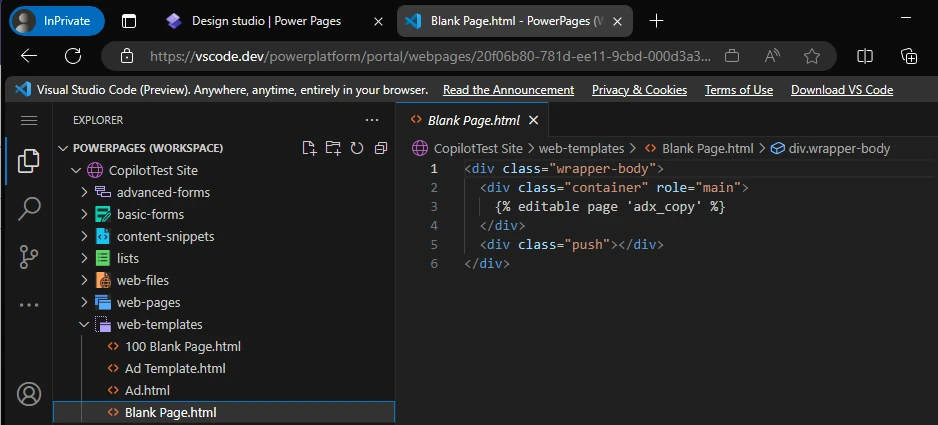Click the browser address bar URL
The height and width of the screenshot is (425, 938).
click(x=430, y=56)
